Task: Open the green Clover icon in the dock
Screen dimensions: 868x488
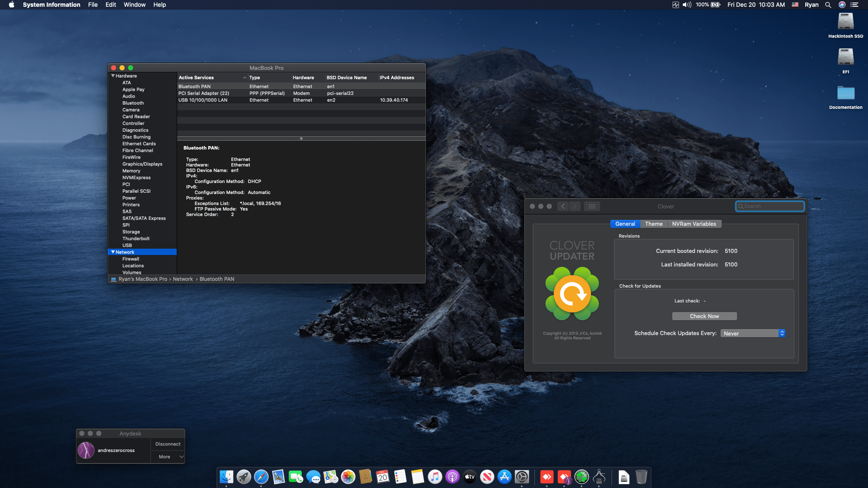Action: click(x=581, y=477)
